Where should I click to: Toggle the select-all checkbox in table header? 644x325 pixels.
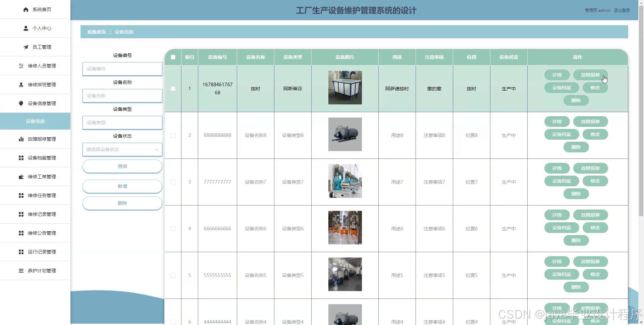173,57
